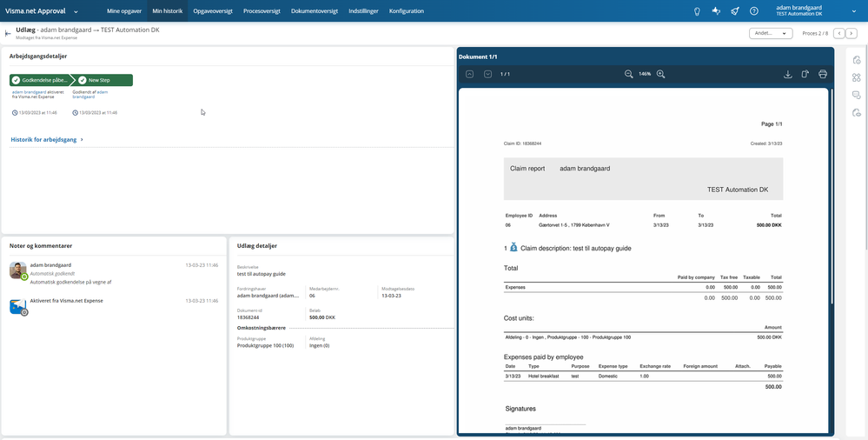Viewport: 868px width, 440px height.
Task: Go to the next process
Action: point(851,33)
